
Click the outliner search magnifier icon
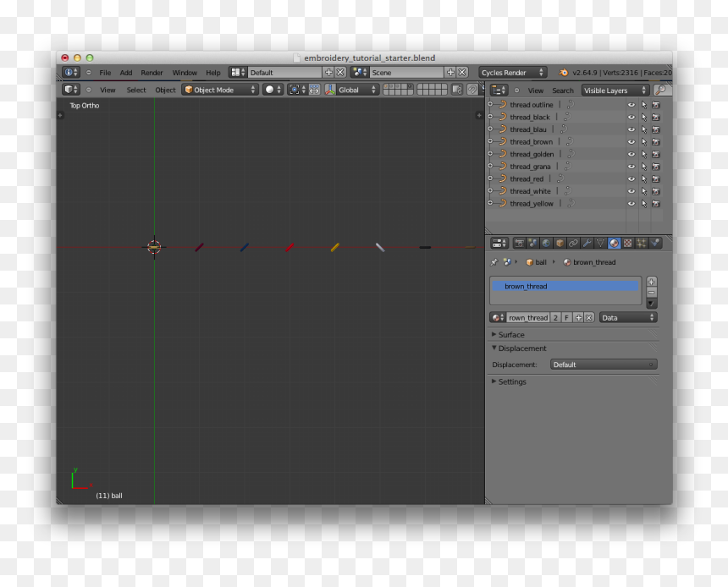tap(661, 90)
